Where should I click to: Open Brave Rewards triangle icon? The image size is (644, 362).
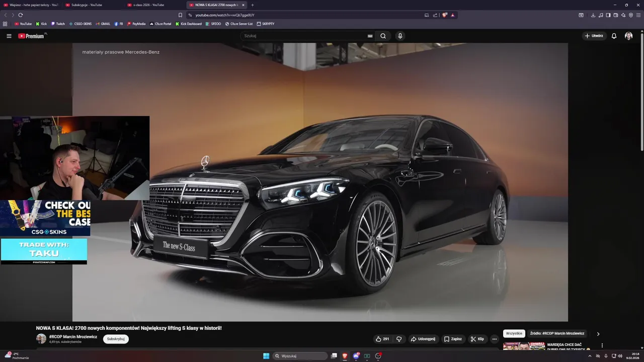point(452,15)
